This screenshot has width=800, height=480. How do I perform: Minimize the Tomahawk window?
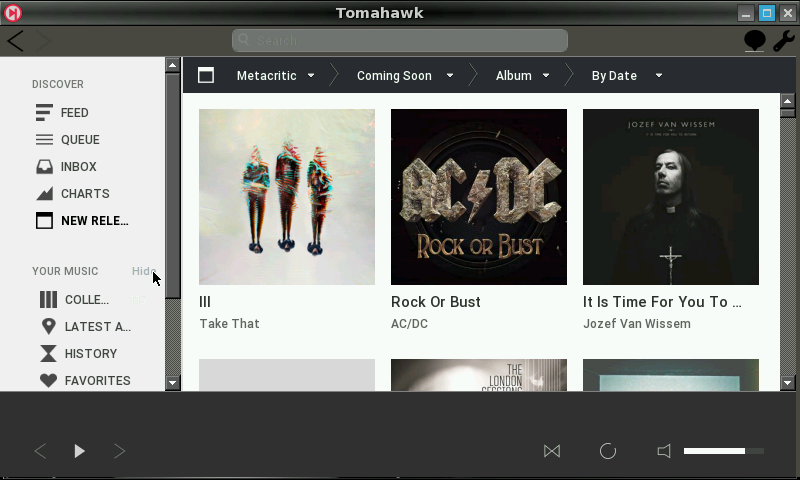click(x=745, y=13)
